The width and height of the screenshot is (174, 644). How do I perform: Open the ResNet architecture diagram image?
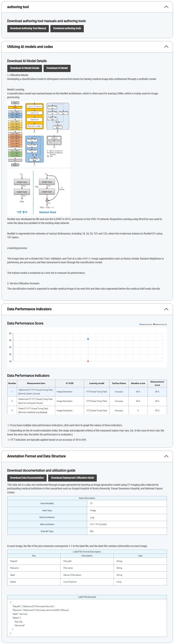[x=38, y=134]
